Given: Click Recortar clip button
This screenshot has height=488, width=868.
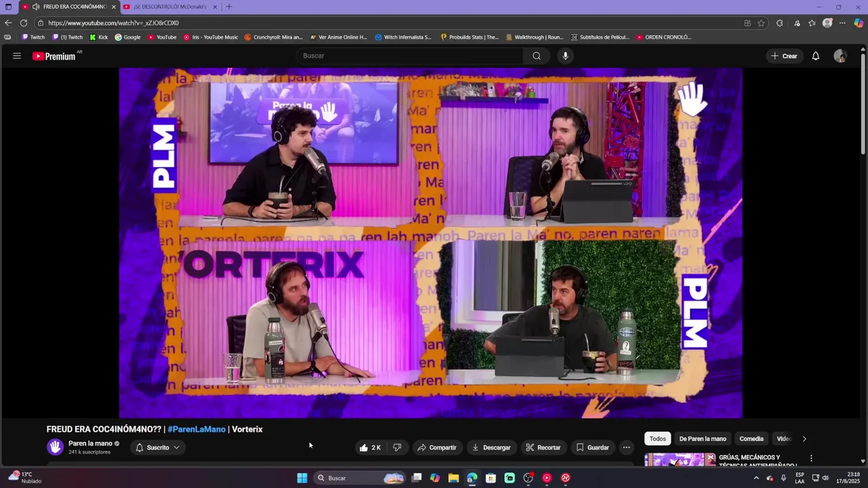Looking at the screenshot, I should (x=543, y=447).
